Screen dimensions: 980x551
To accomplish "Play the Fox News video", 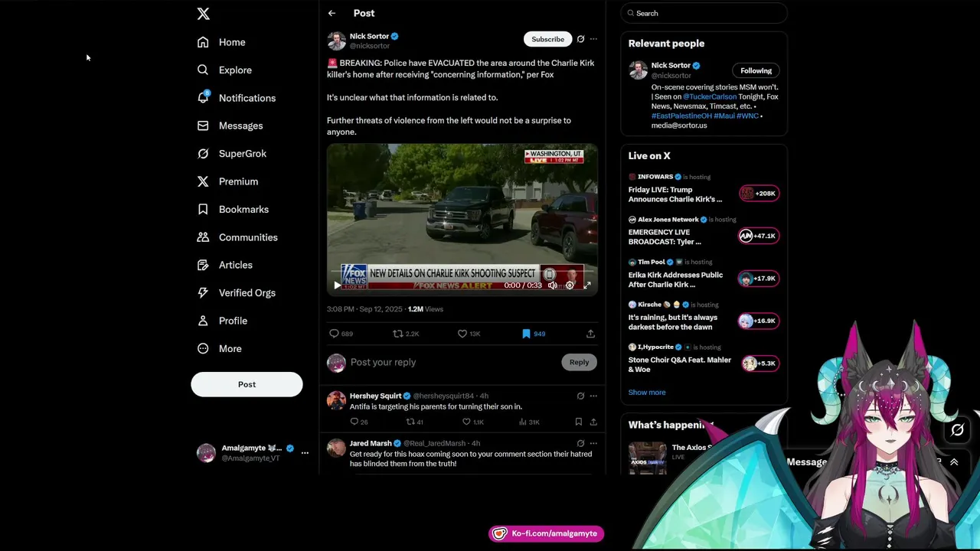I will 337,285.
